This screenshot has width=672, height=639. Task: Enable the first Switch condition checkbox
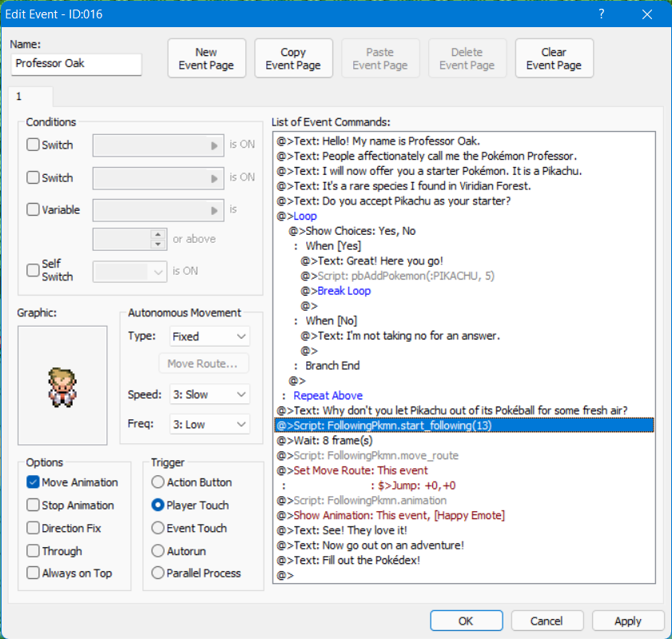34,145
